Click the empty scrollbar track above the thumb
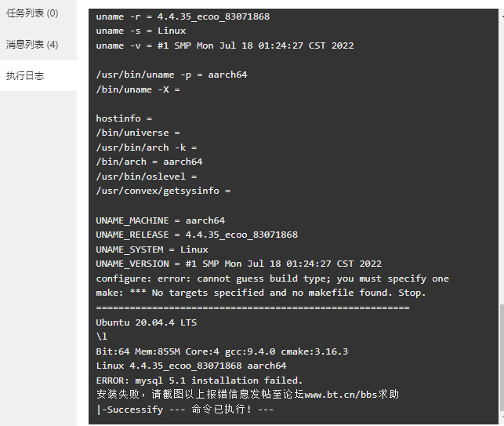The image size is (504, 426). click(x=502, y=161)
